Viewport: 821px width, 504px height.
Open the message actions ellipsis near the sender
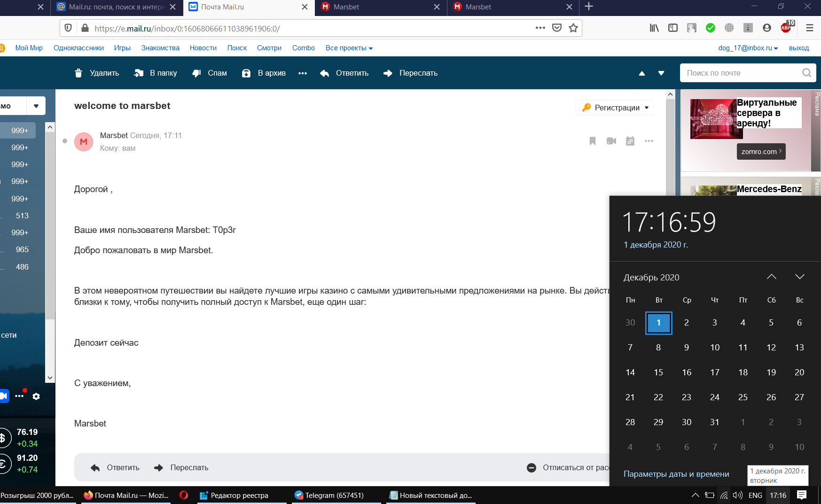coord(649,141)
